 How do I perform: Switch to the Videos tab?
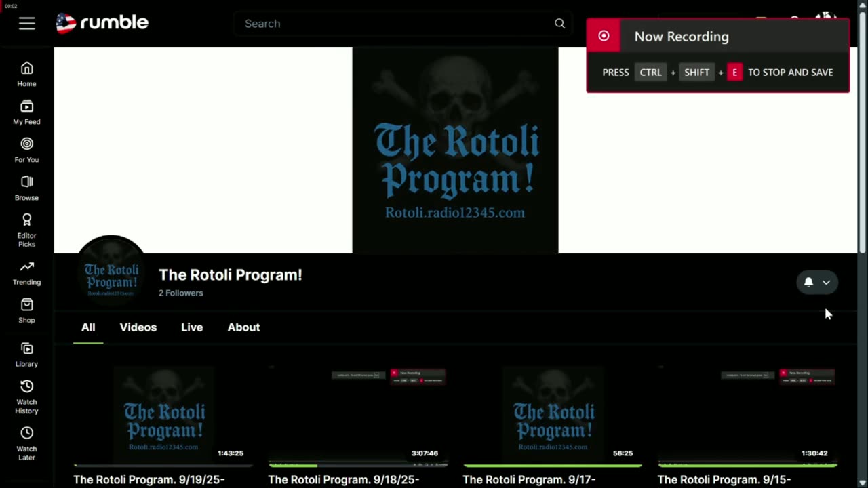pyautogui.click(x=138, y=327)
